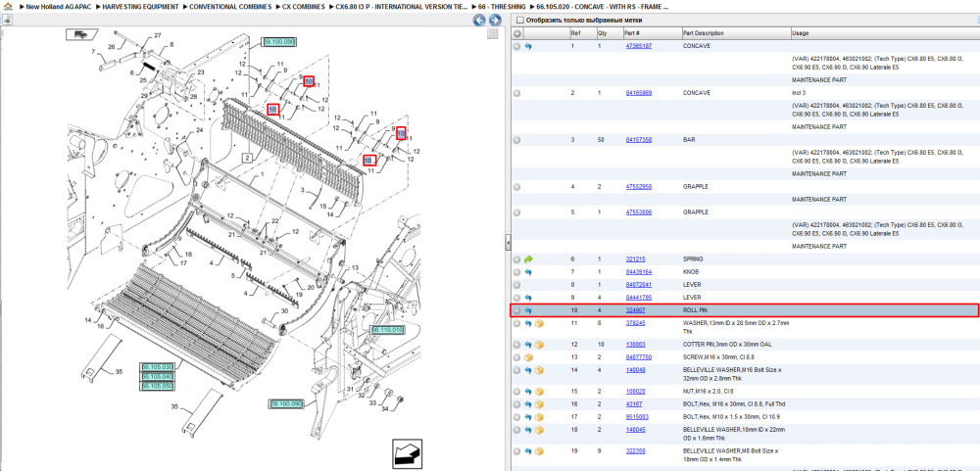Click the blue arrow icon for Ref 11 WASHER

[x=528, y=323]
